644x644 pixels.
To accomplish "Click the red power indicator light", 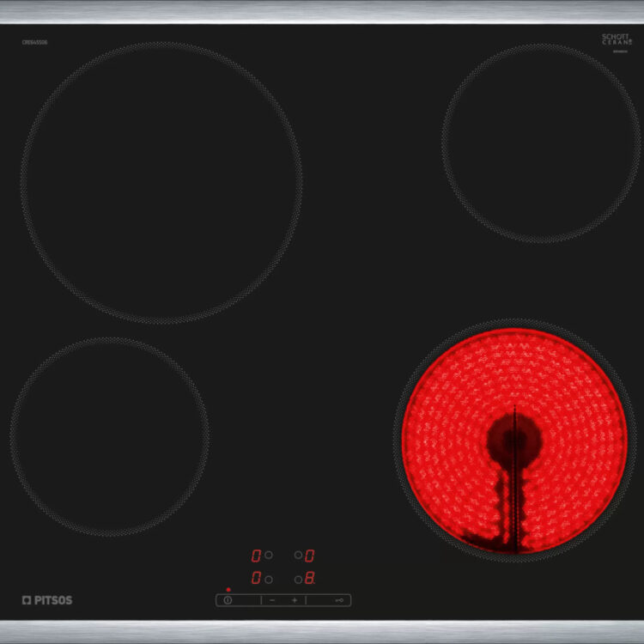I will pyautogui.click(x=228, y=590).
